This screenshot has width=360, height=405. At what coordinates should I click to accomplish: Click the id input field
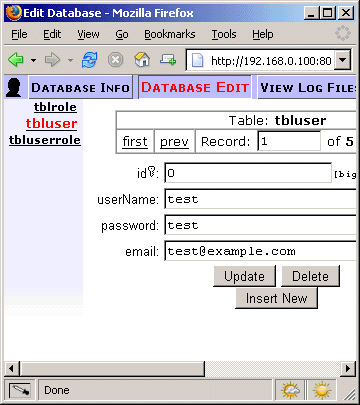pos(248,173)
